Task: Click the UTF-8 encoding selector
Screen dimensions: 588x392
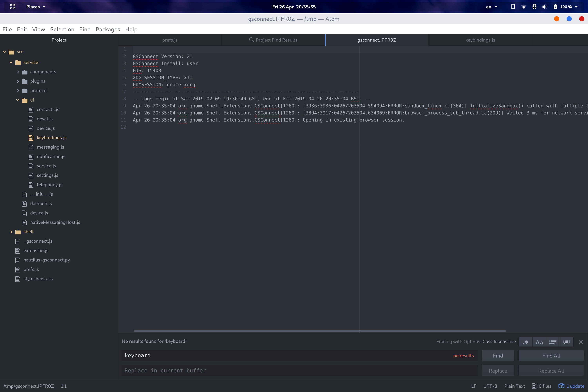Action: point(490,386)
